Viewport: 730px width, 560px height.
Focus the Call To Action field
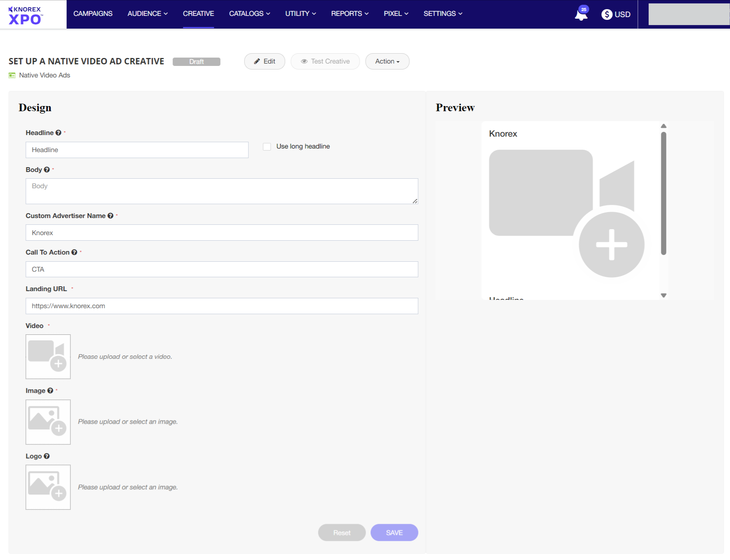point(222,269)
